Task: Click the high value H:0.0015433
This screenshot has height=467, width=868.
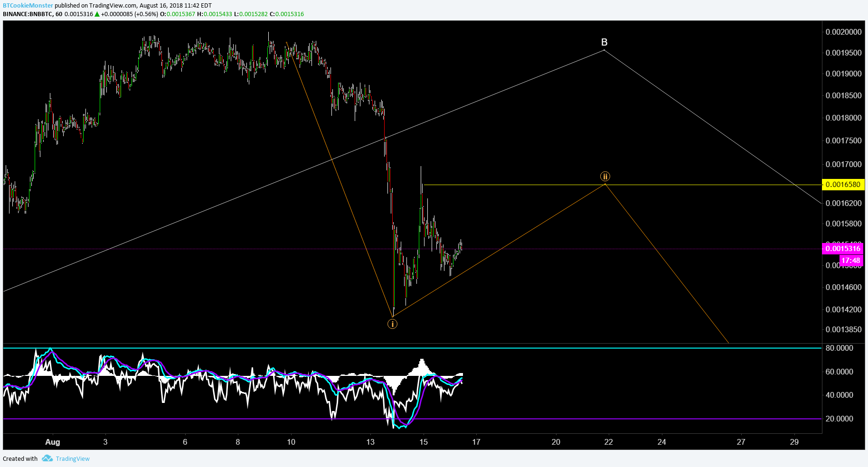Action: click(215, 14)
